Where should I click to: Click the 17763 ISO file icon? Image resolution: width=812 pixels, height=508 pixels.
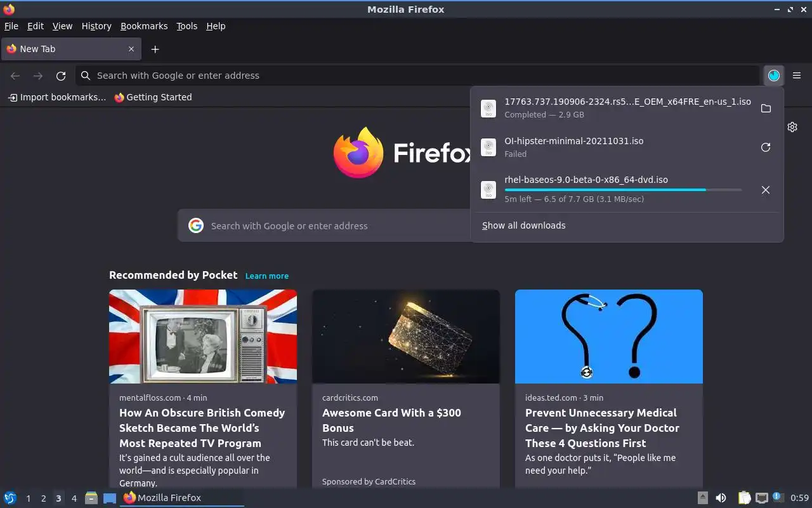pos(488,109)
